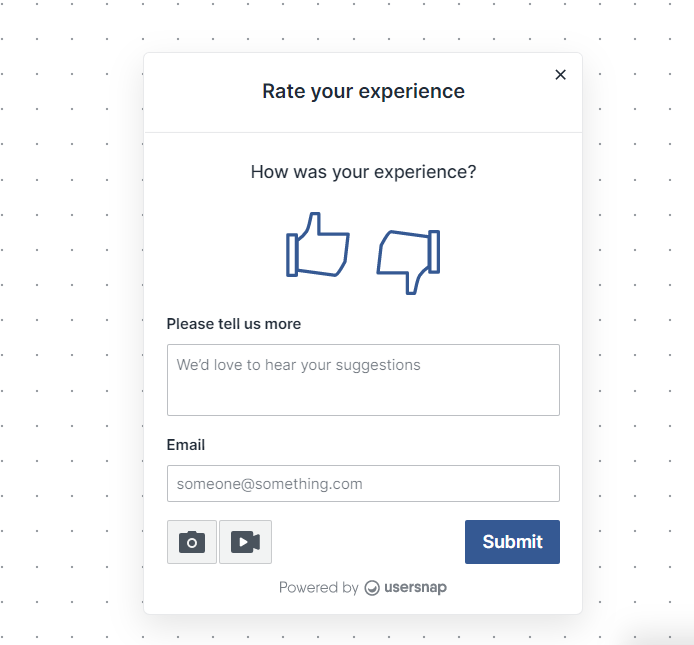The image size is (694, 645).
Task: Click the "Please tell us more" label
Action: [234, 324]
